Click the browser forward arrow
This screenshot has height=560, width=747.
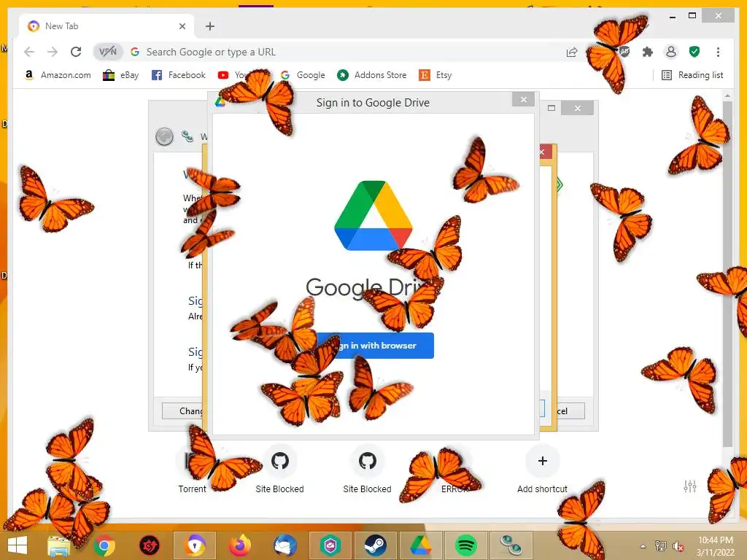click(x=53, y=52)
